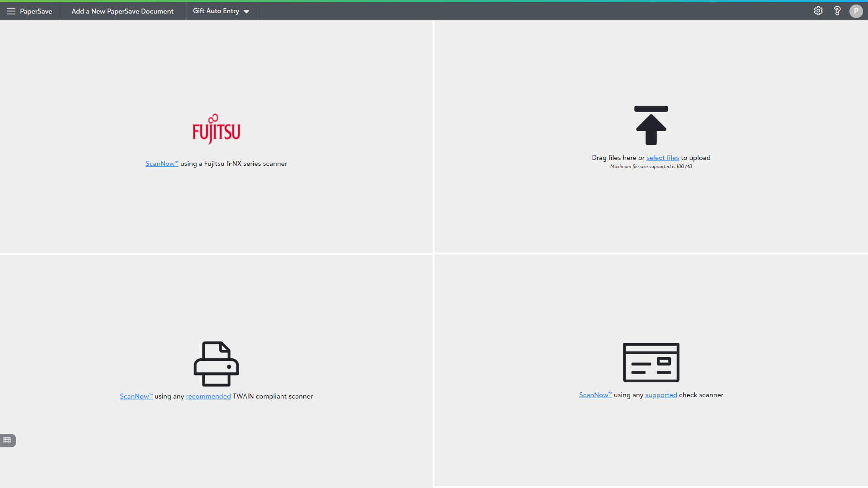Click the PaperSave menu label
Image resolution: width=868 pixels, height=488 pixels.
36,11
